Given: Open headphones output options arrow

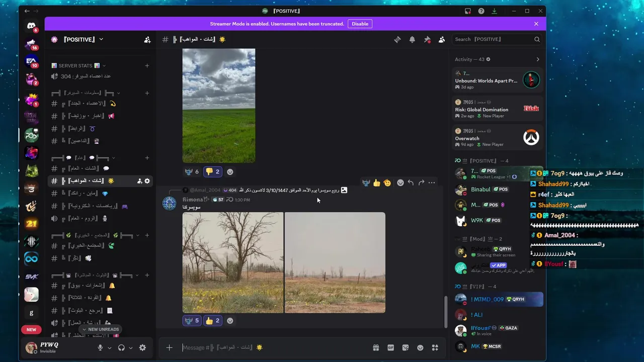Looking at the screenshot, I should [x=131, y=348].
